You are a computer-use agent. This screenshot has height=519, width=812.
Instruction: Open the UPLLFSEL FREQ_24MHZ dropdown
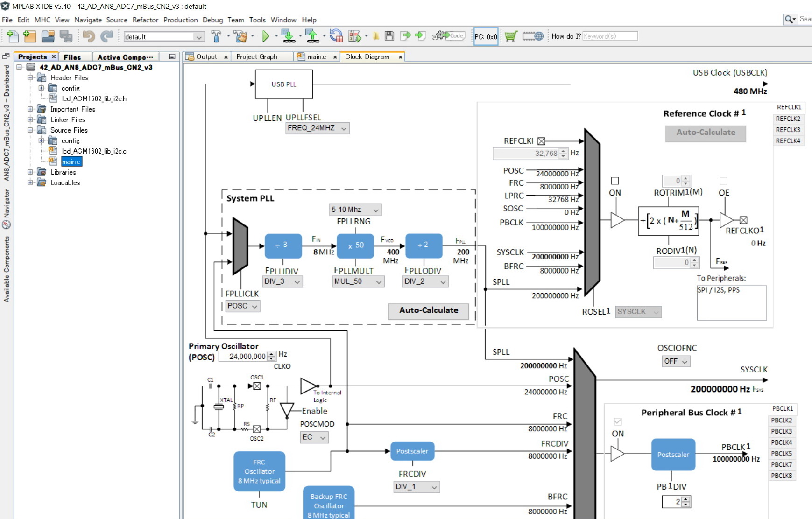tap(318, 128)
